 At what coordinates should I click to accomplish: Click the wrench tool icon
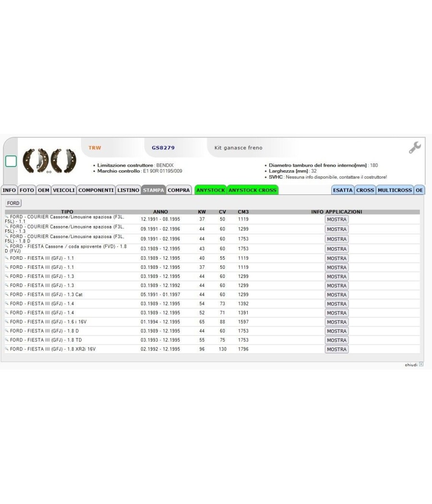point(415,147)
